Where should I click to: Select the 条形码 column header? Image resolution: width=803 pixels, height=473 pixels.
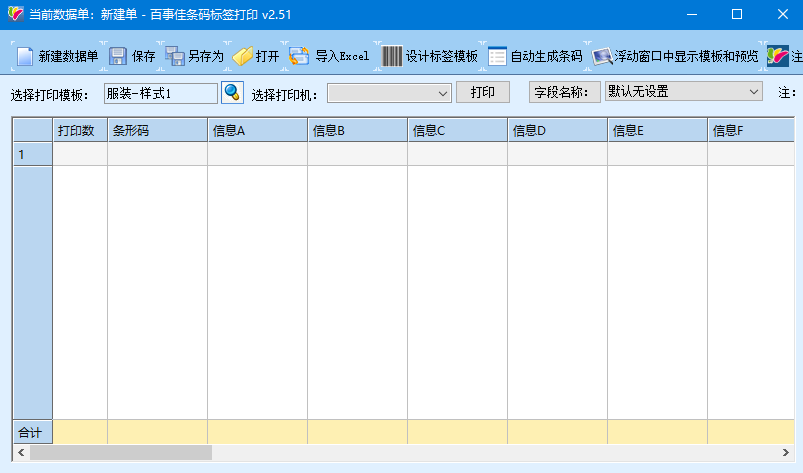(157, 131)
